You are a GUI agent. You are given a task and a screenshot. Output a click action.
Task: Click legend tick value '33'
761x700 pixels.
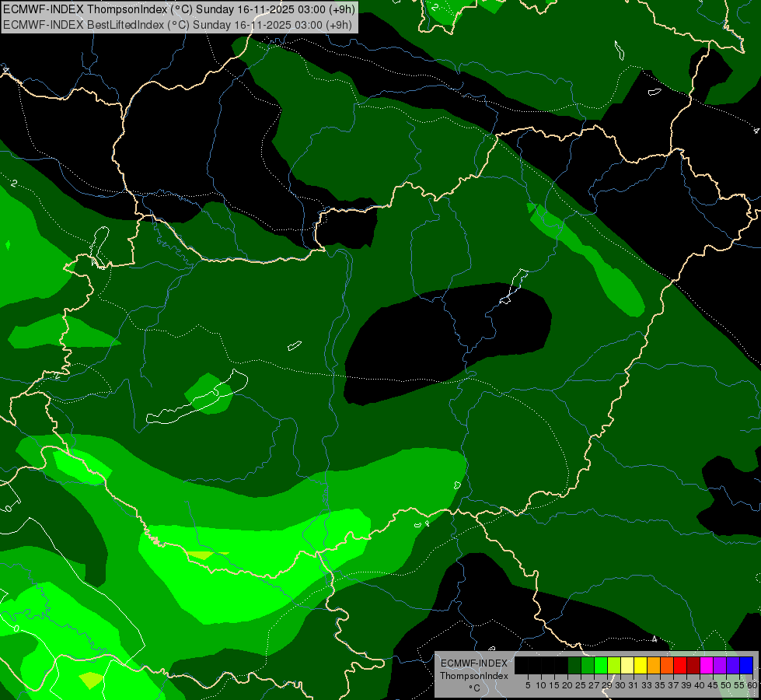point(647,685)
